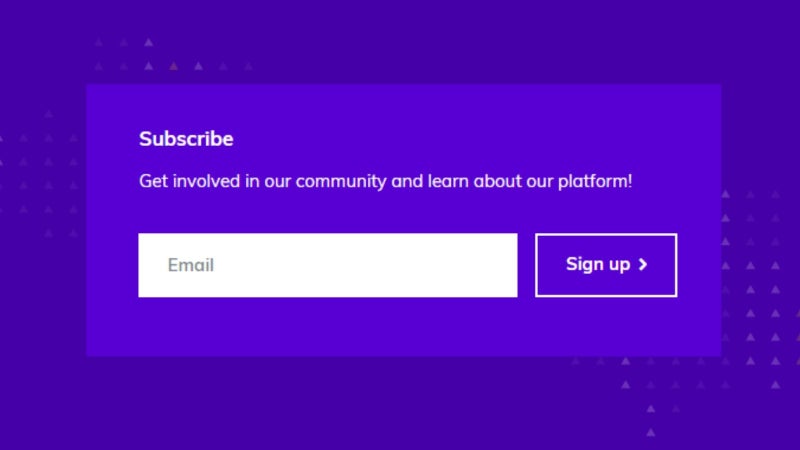Click the word 'involved' in the tagline
Screen dimensions: 800x450
pyautogui.click(x=206, y=181)
